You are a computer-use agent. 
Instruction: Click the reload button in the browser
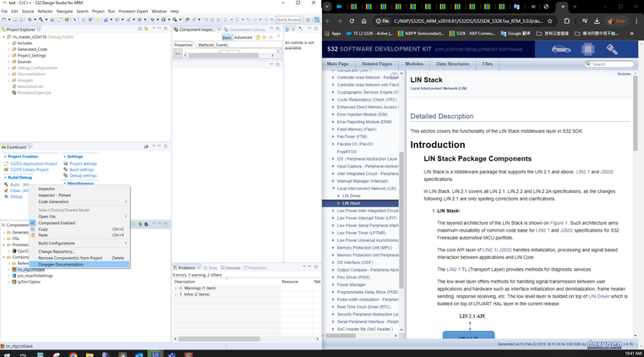coord(352,21)
